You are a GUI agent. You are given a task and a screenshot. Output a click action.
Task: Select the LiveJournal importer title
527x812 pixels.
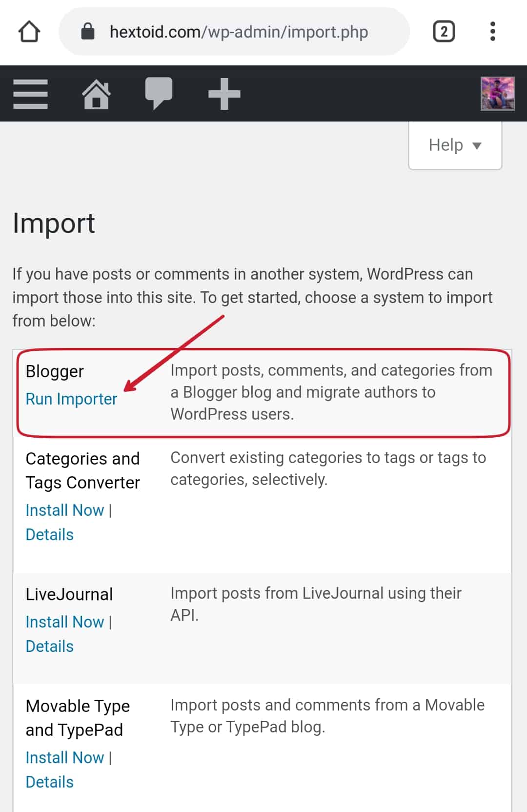69,594
